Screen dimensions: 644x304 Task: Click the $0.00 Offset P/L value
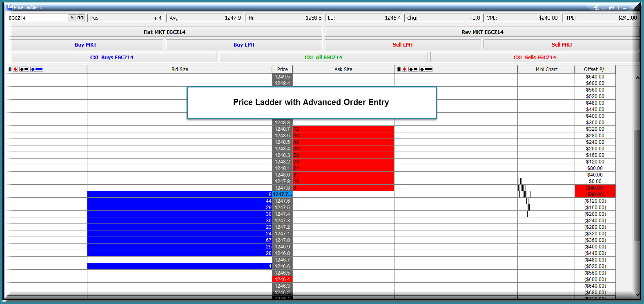point(595,181)
